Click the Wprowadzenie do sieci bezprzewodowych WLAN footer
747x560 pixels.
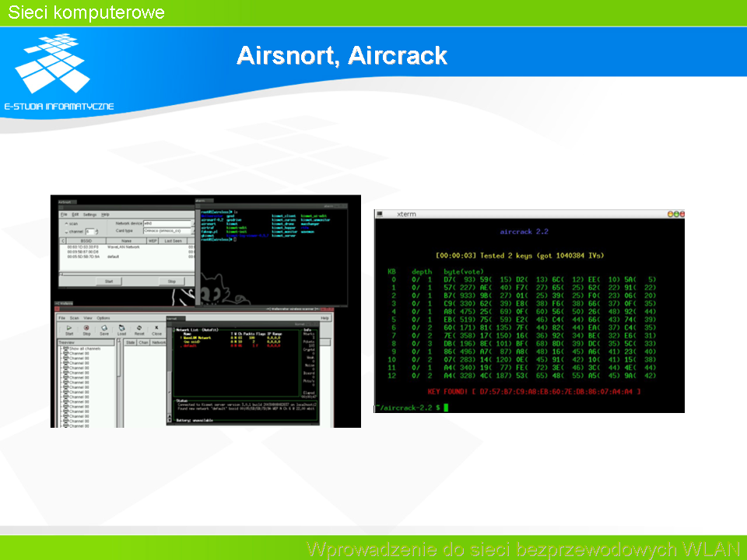tap(523, 549)
